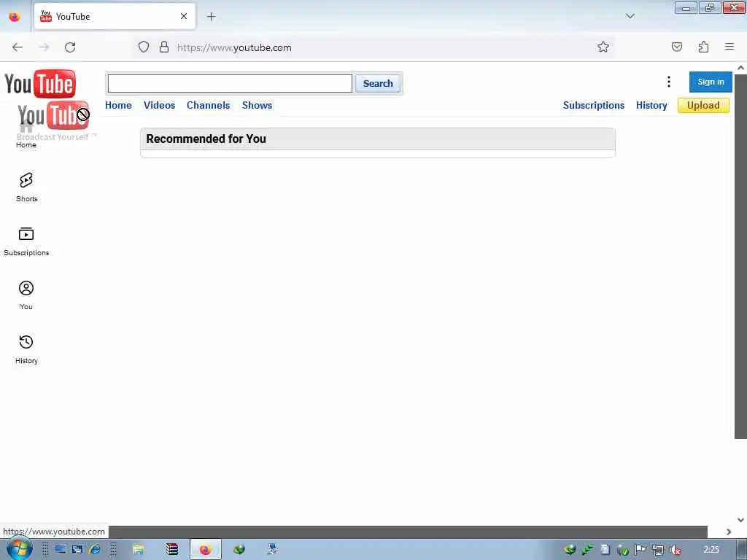Open History link in the top right navigation
Image resolution: width=747 pixels, height=560 pixels.
click(x=651, y=105)
